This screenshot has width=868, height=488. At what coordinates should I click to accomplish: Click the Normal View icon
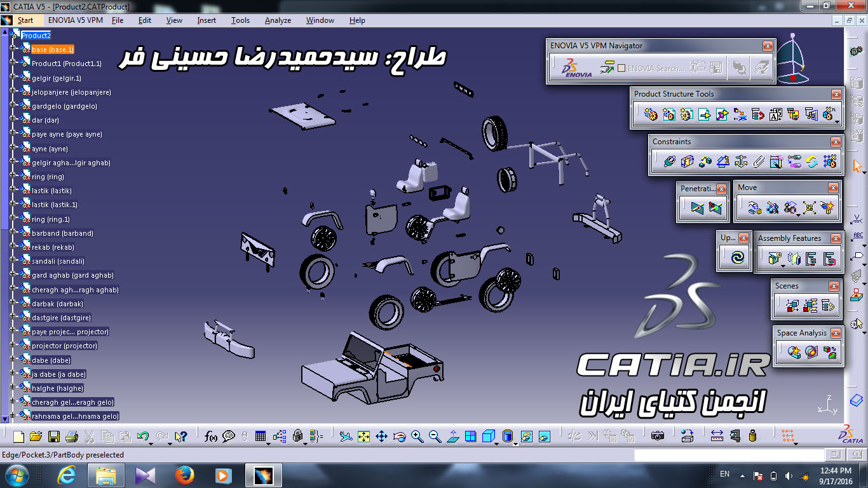pos(452,437)
